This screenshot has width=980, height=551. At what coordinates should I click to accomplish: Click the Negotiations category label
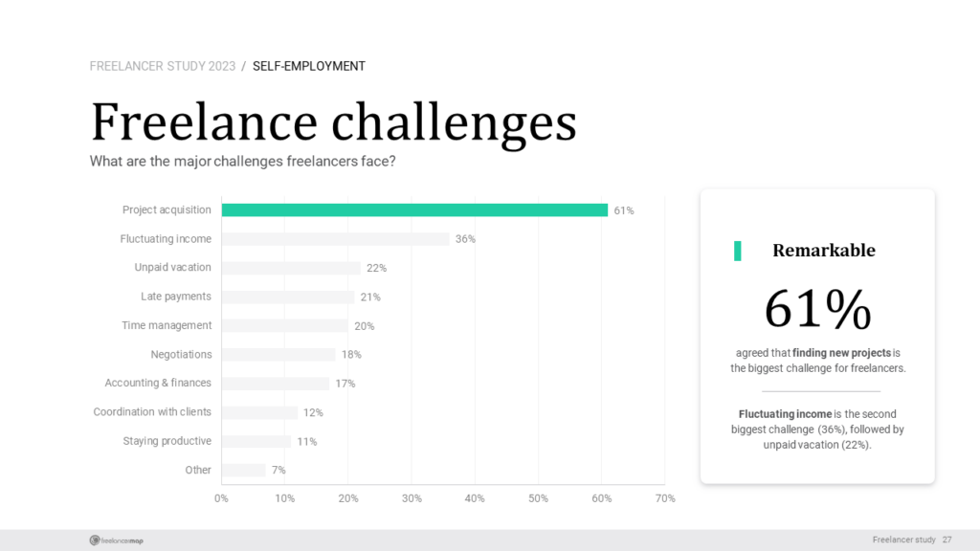click(x=181, y=354)
